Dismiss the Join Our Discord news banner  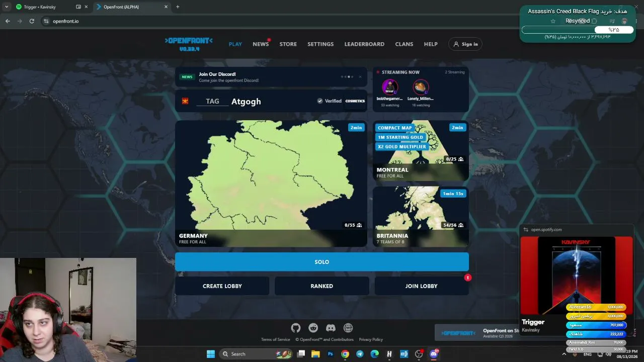pyautogui.click(x=360, y=77)
